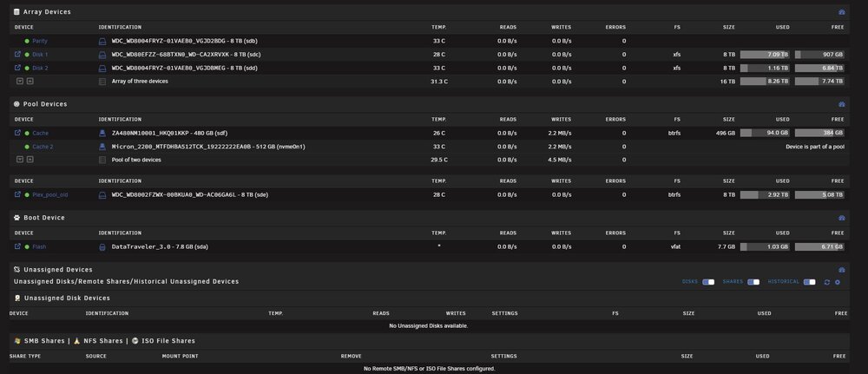Click the Flash free bar showing 6.71 GB

[x=819, y=246]
